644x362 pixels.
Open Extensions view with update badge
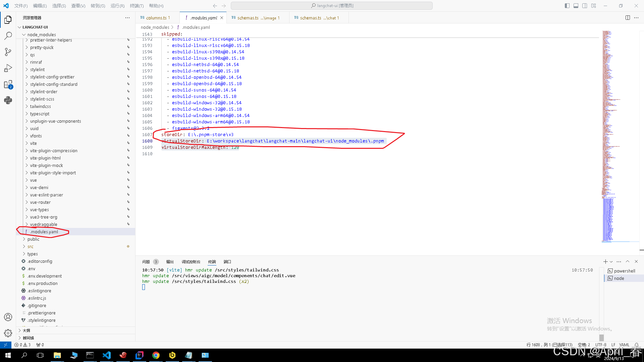point(8,84)
